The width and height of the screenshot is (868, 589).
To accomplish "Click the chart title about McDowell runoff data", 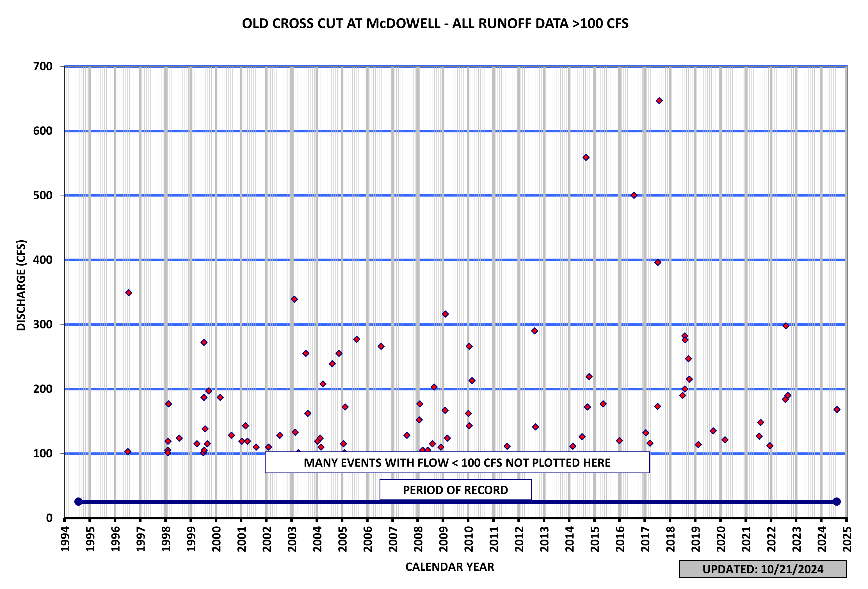I will [x=435, y=24].
